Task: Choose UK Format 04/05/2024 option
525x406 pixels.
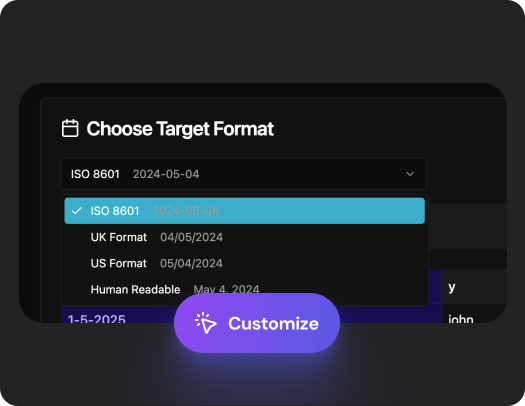Action: click(244, 237)
